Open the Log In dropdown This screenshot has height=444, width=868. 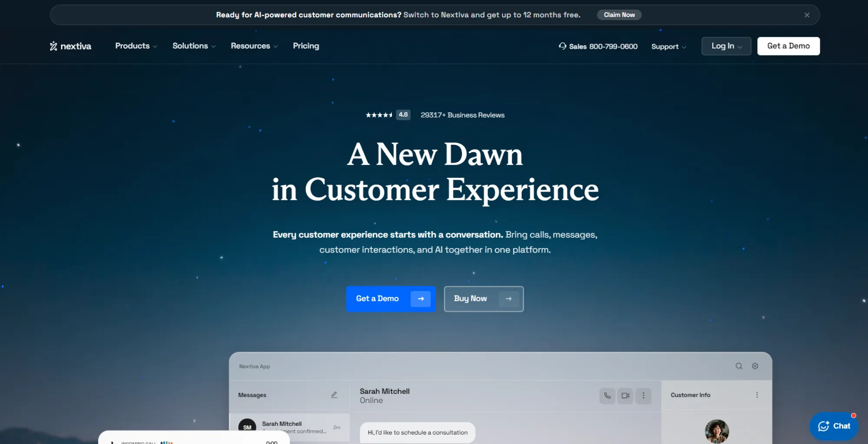coord(726,46)
